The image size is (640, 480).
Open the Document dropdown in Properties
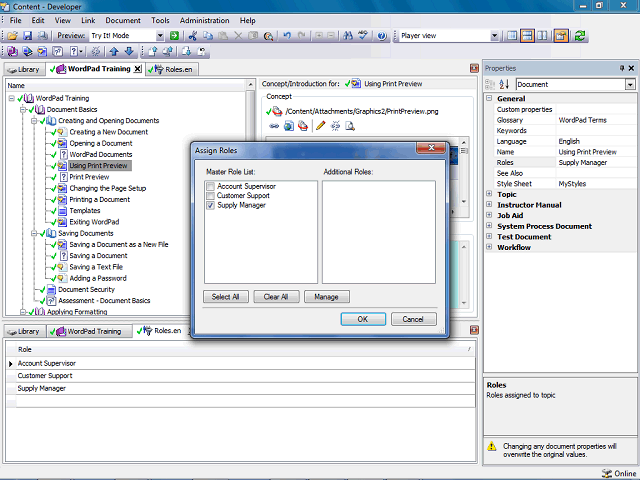click(630, 84)
